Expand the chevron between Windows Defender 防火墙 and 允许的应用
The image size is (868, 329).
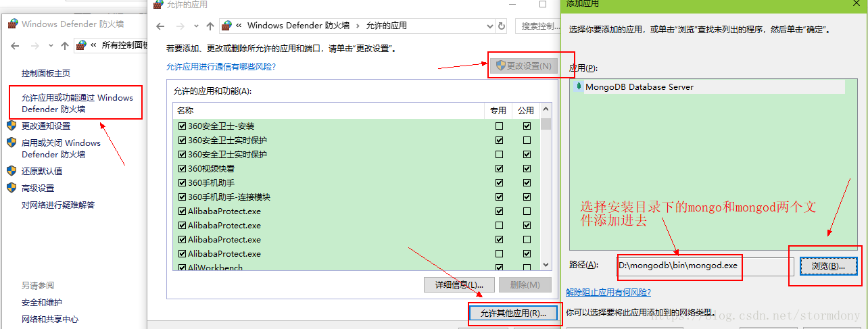coord(358,26)
